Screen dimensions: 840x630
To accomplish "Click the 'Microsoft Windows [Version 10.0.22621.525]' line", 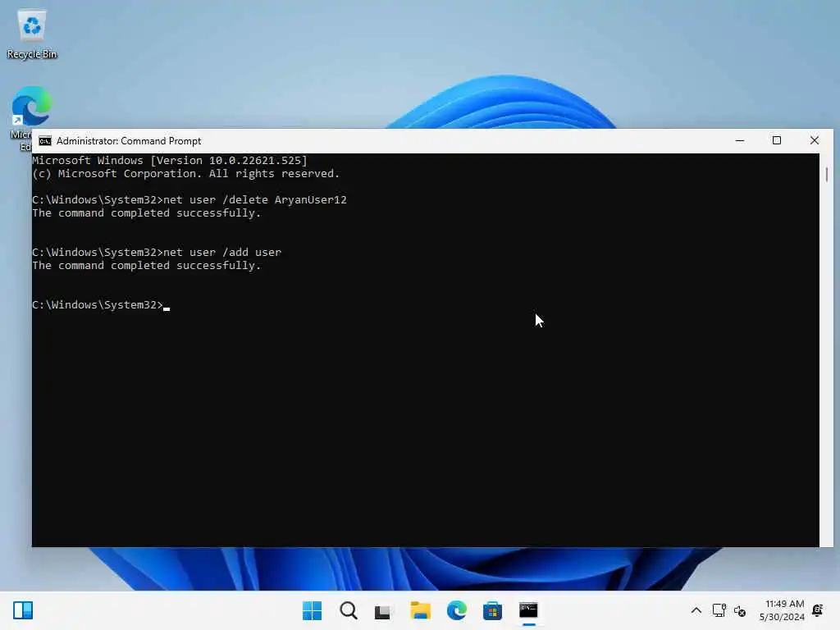I will (x=170, y=161).
